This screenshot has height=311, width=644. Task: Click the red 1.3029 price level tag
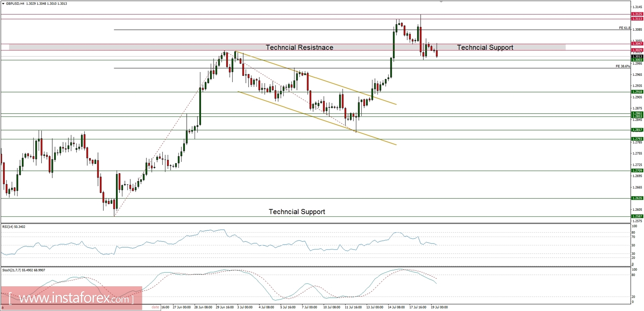(637, 50)
